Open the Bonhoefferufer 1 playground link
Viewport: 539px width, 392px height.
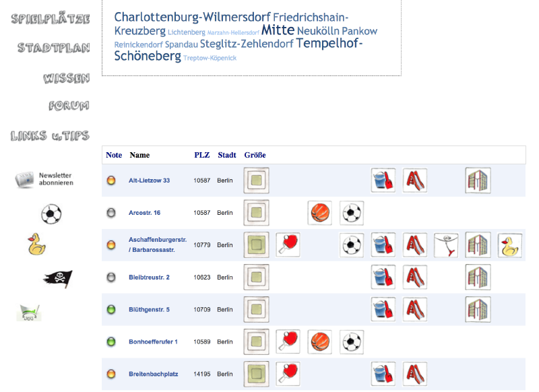coord(153,342)
